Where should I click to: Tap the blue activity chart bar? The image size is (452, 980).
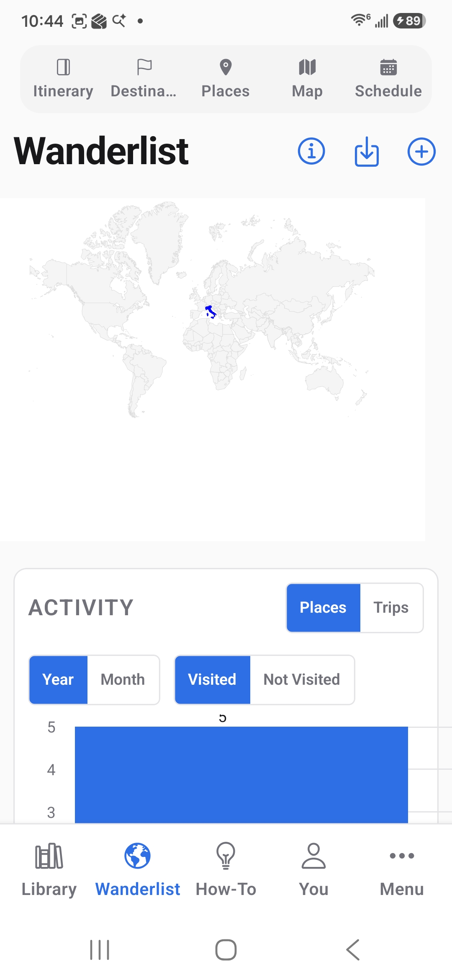pos(241,775)
